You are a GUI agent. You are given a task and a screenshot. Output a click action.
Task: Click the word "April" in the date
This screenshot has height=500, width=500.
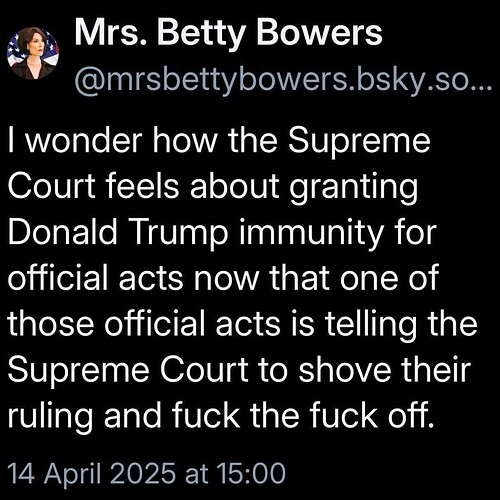pos(72,474)
